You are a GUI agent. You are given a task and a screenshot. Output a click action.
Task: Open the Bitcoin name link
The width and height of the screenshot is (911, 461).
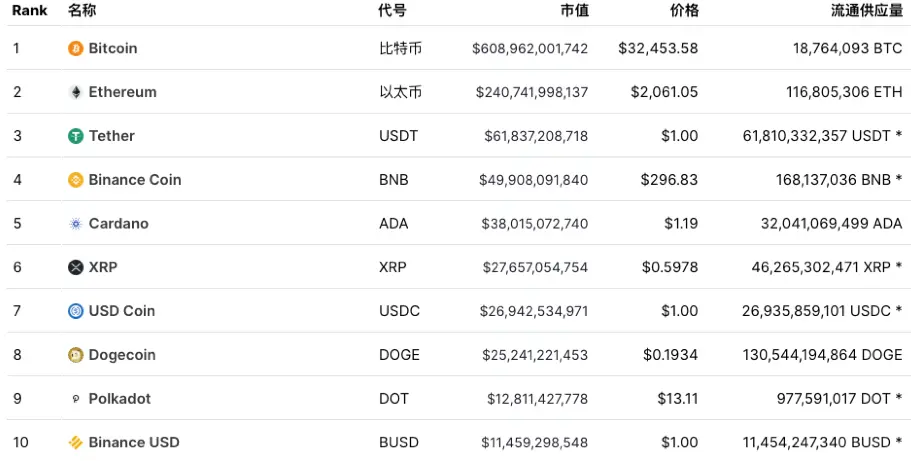113,48
